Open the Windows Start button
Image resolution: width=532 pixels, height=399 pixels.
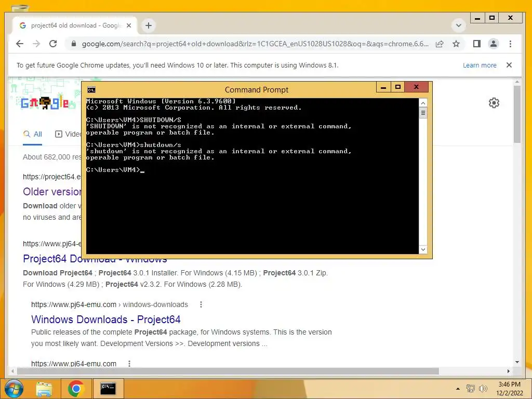point(14,389)
